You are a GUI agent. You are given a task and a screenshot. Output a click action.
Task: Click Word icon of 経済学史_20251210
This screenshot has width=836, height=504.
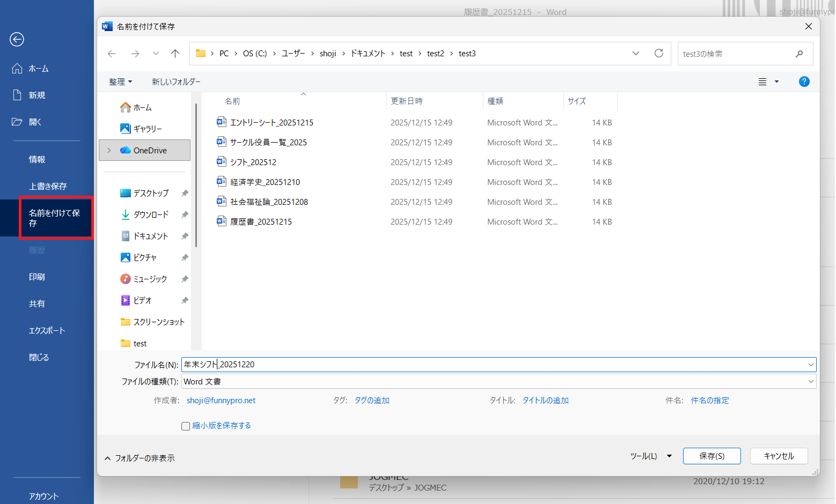click(x=221, y=181)
